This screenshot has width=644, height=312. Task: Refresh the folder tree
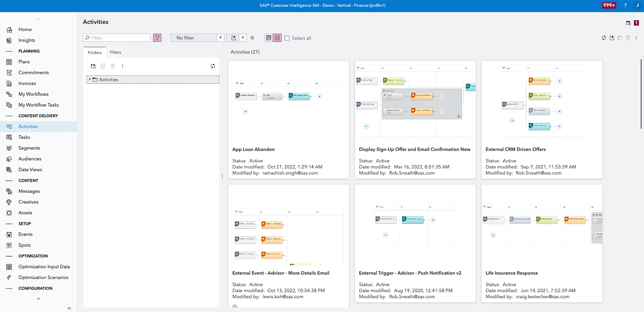[213, 66]
